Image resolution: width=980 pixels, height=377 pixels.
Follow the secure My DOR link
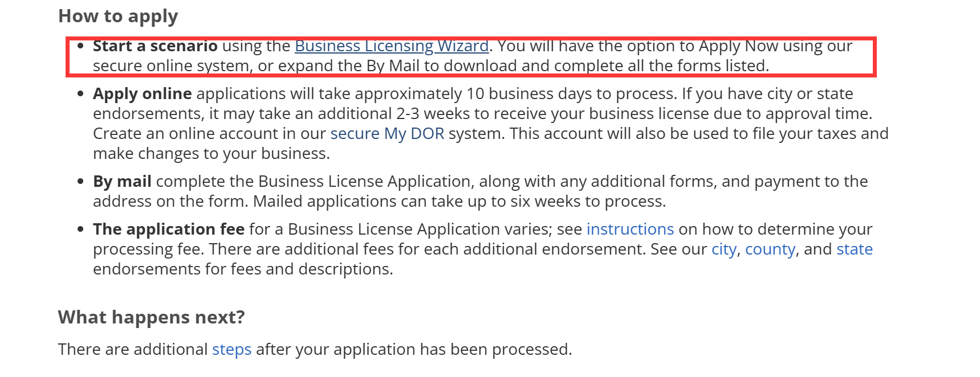tap(387, 134)
